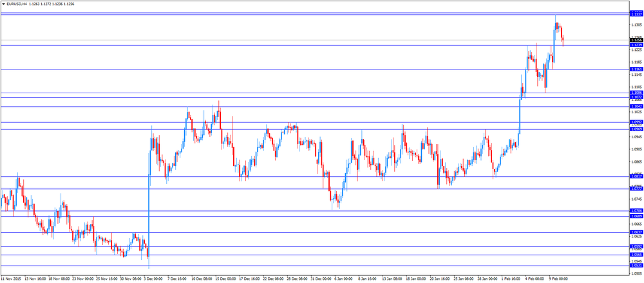Select the 1.1337 horizontal line price label

coord(636,14)
